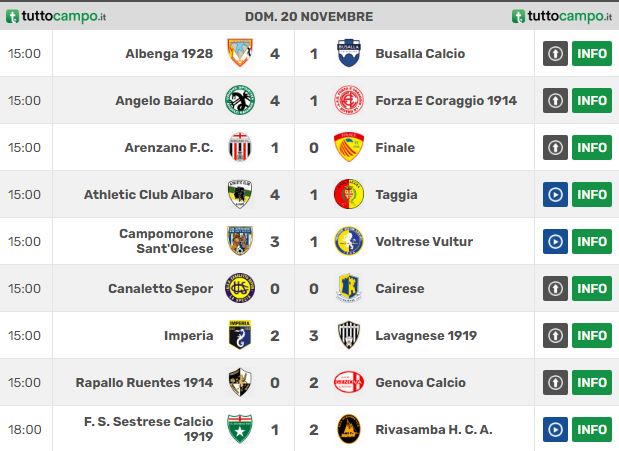The height and width of the screenshot is (451, 619).
Task: Open the Angelo Baiardo team page
Action: 164,101
